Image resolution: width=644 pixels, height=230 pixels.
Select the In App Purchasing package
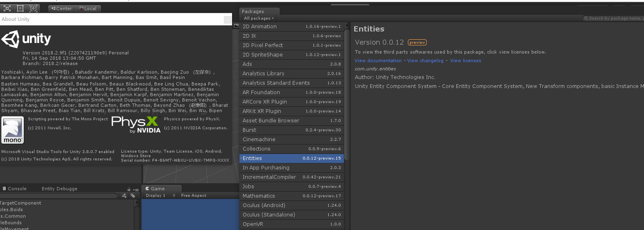[x=291, y=168]
